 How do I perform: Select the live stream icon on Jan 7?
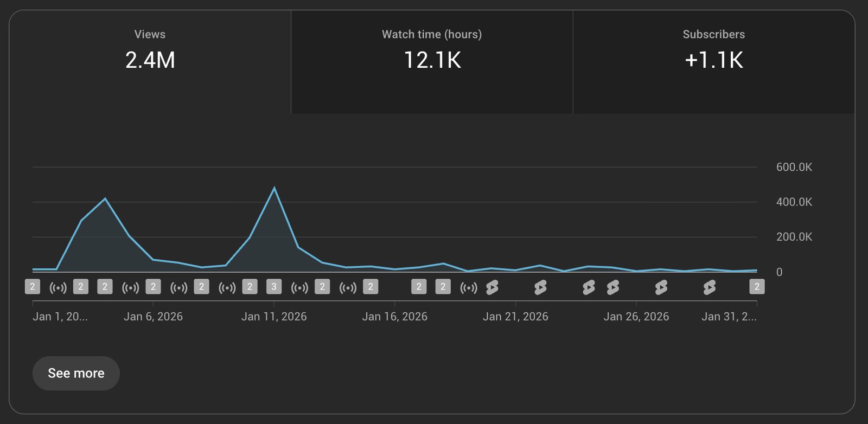[x=179, y=288]
